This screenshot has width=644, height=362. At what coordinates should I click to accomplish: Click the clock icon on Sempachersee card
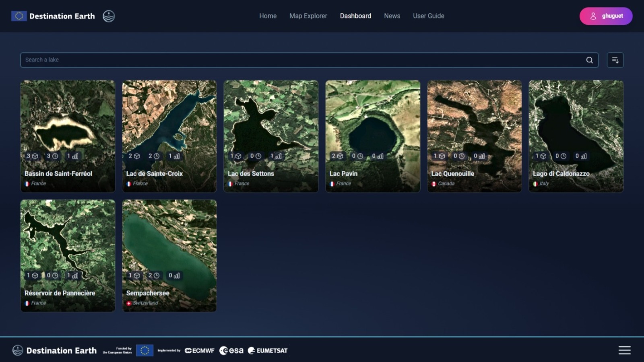157,276
